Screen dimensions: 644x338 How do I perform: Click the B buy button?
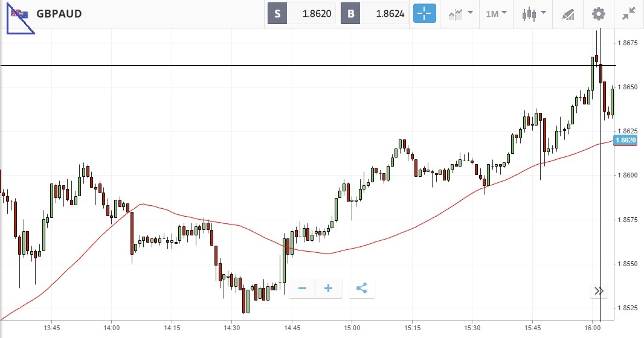coord(350,13)
